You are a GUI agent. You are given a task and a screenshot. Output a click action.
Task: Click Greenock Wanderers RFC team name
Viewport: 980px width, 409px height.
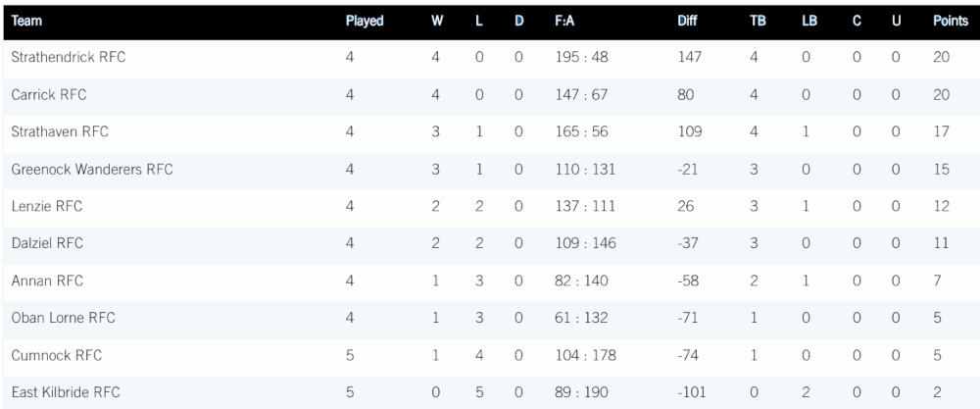92,170
